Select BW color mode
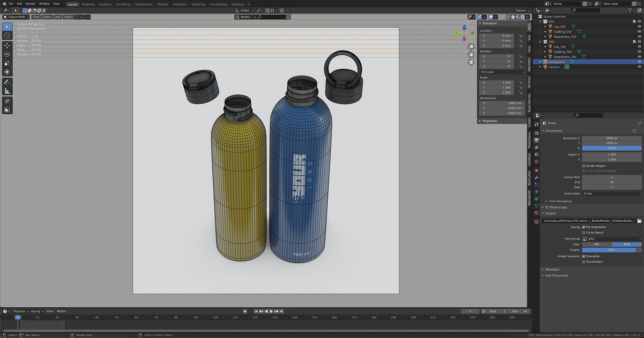Viewport: 644px width, 338px height. 597,245
